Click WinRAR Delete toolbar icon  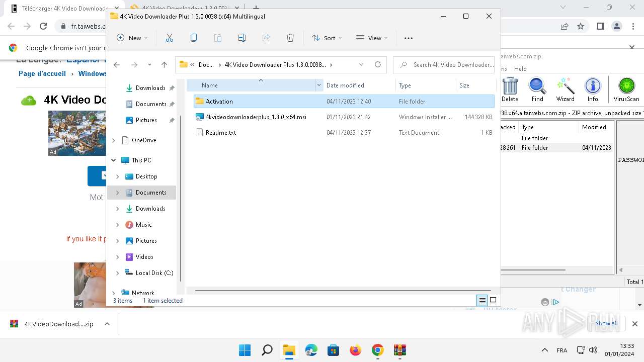click(510, 89)
